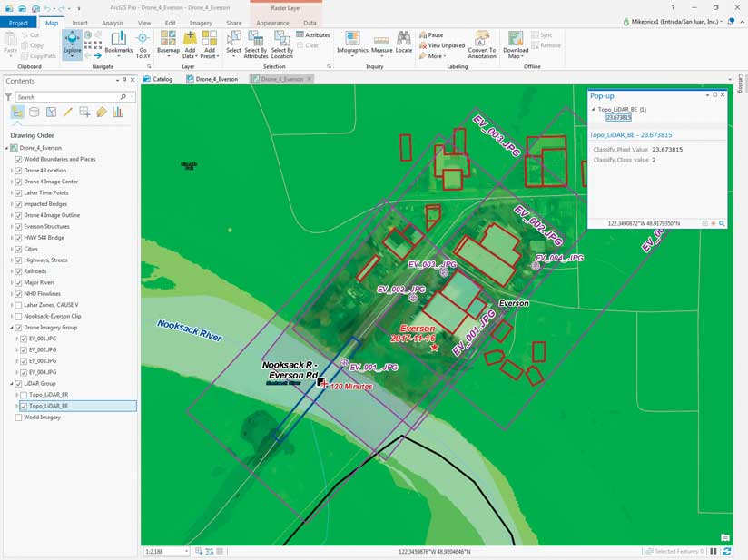Image resolution: width=748 pixels, height=560 pixels.
Task: Switch Contents to List By Editing
Action: pos(68,113)
